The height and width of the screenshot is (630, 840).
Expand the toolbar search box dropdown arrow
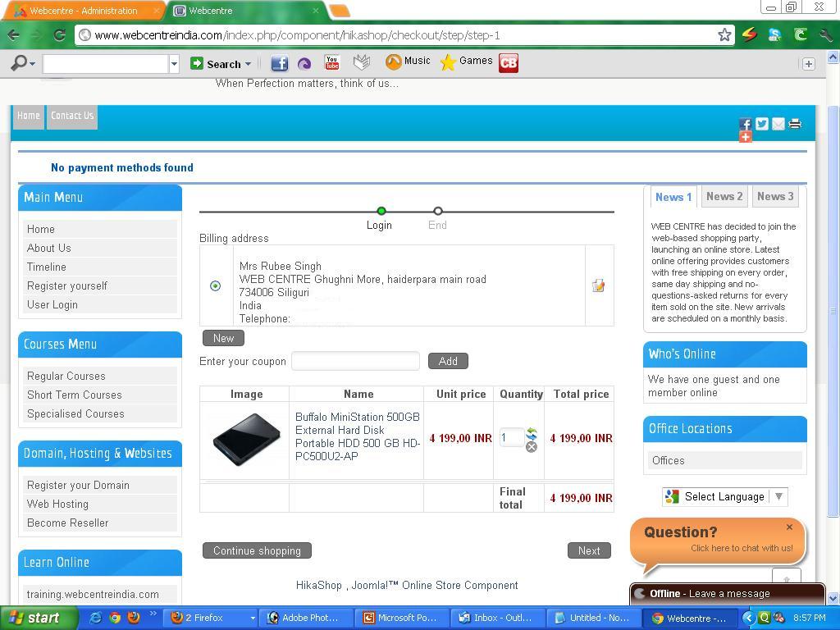coord(174,64)
